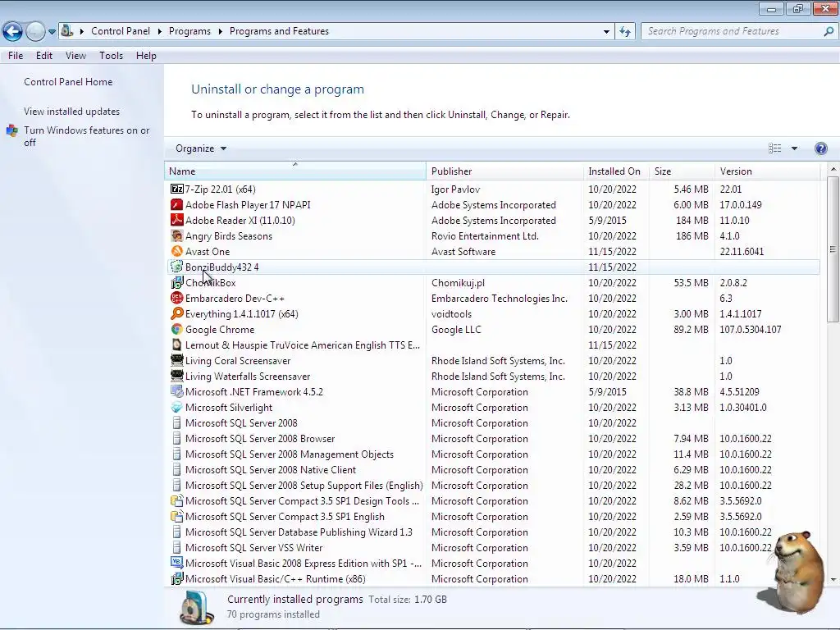This screenshot has height=630, width=840.
Task: Open the Tools menu
Action: (x=111, y=56)
